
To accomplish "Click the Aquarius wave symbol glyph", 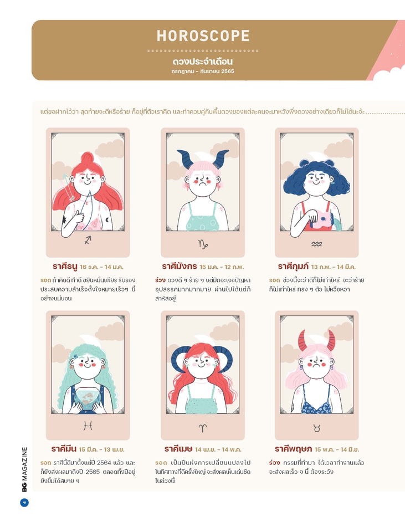I will [316, 244].
